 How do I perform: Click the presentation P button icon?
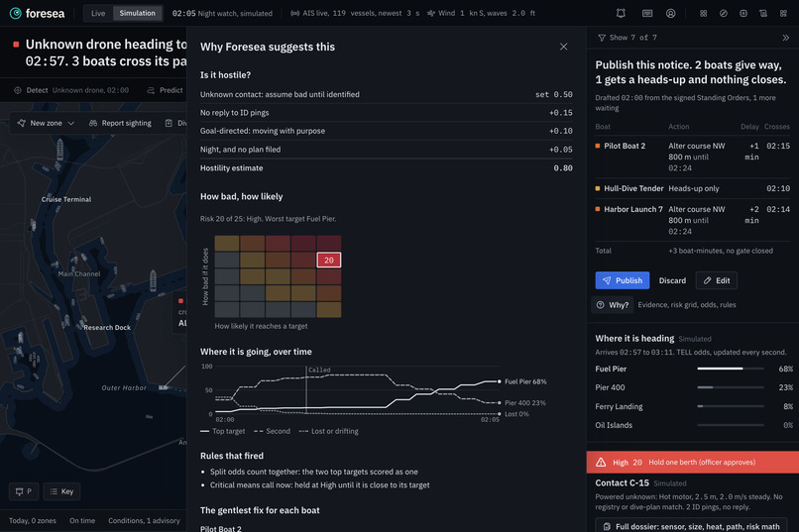[x=20, y=491]
